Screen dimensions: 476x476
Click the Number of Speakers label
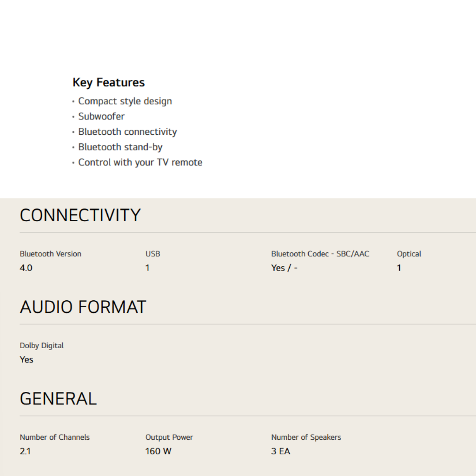click(x=306, y=437)
